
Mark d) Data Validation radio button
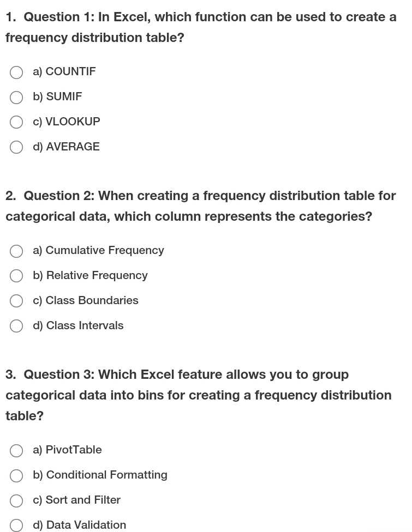[16, 525]
